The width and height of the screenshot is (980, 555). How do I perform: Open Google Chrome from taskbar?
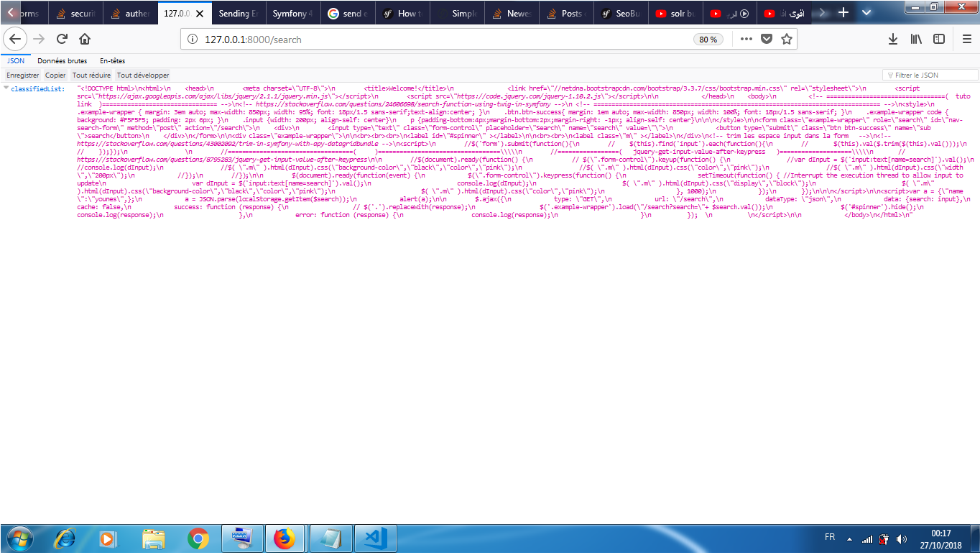(x=198, y=538)
